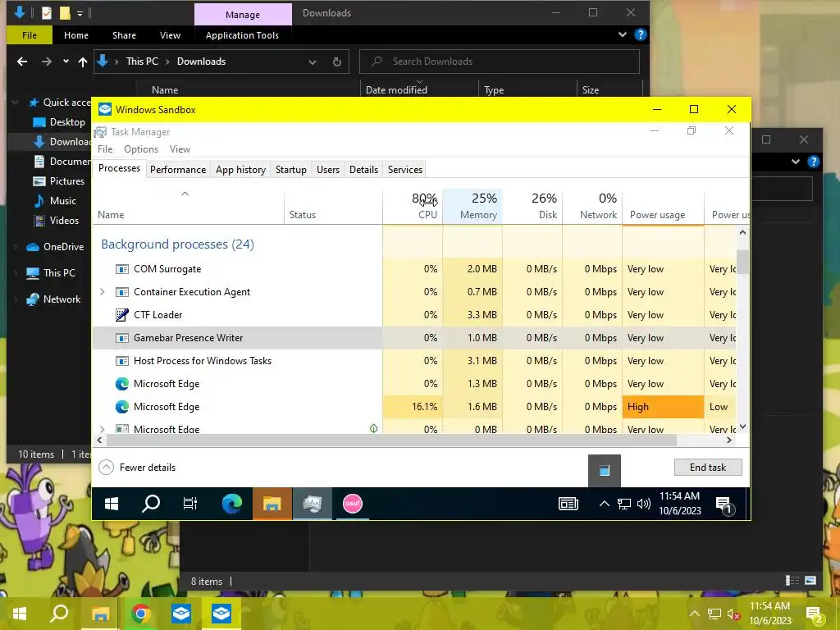Viewport: 840px width, 630px height.
Task: Click sandbox network tray icon
Action: pos(624,504)
